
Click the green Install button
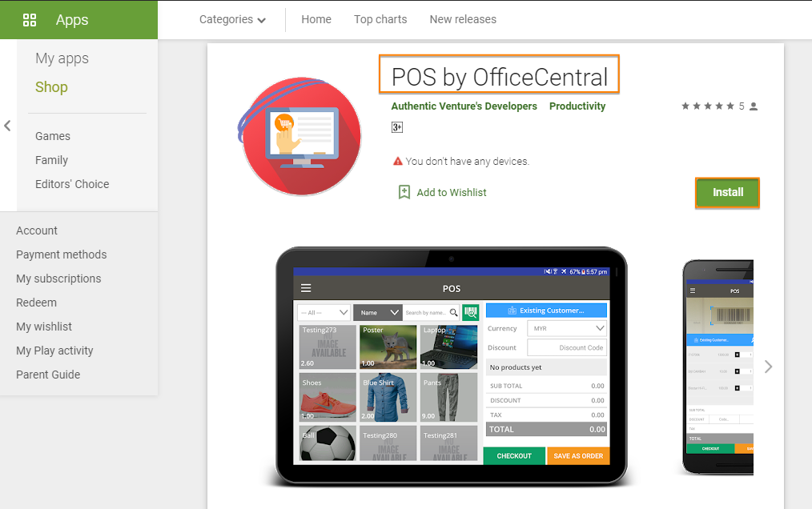(727, 193)
